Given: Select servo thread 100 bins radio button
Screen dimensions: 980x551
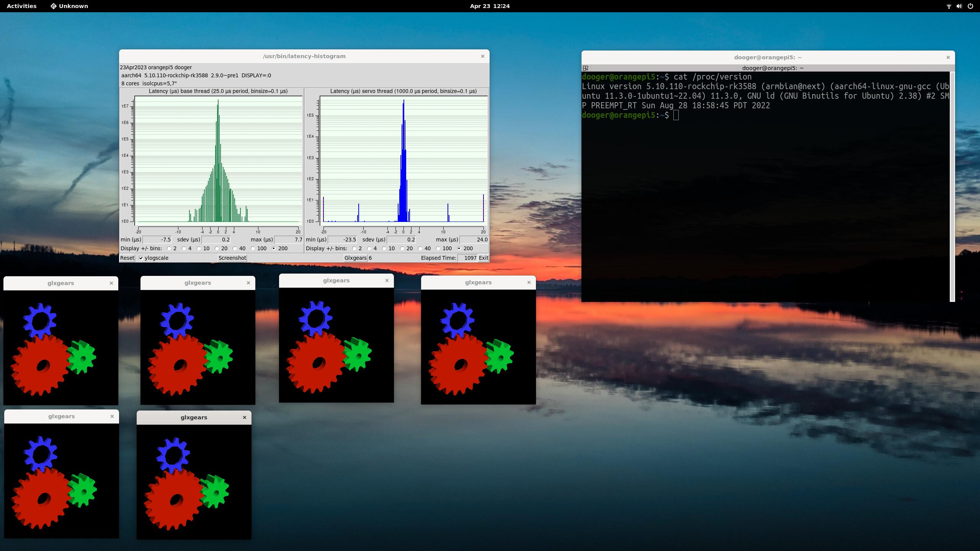Looking at the screenshot, I should [x=438, y=248].
